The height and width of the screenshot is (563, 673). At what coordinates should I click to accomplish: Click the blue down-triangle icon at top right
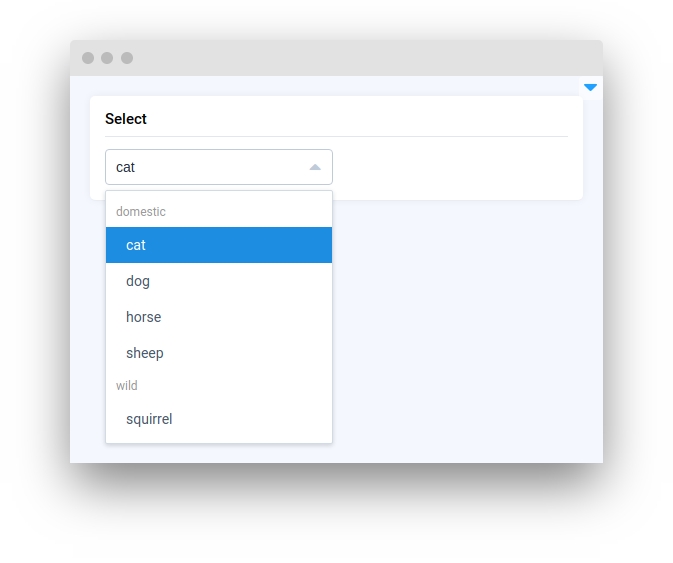pyautogui.click(x=590, y=88)
